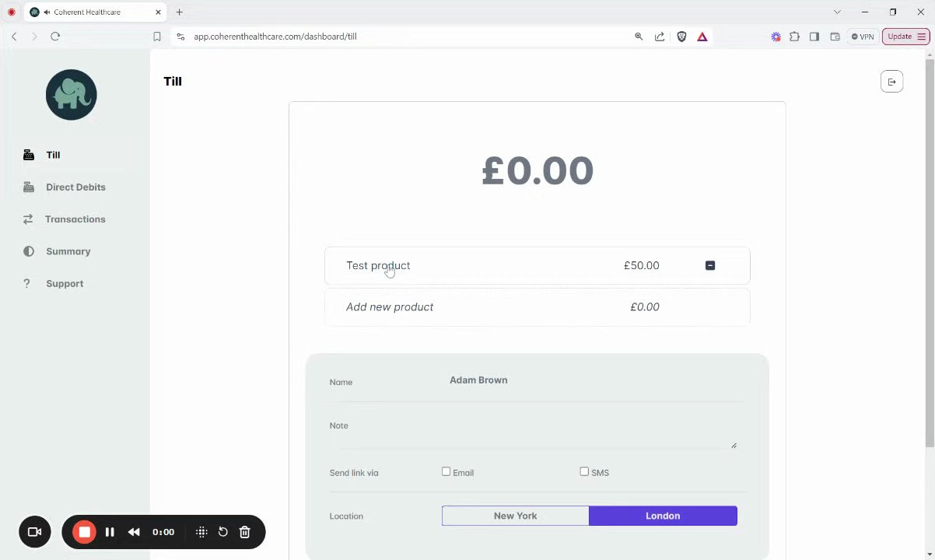Toggle the recorder camera icon
Viewport: 935px width, 560px height.
34,532
